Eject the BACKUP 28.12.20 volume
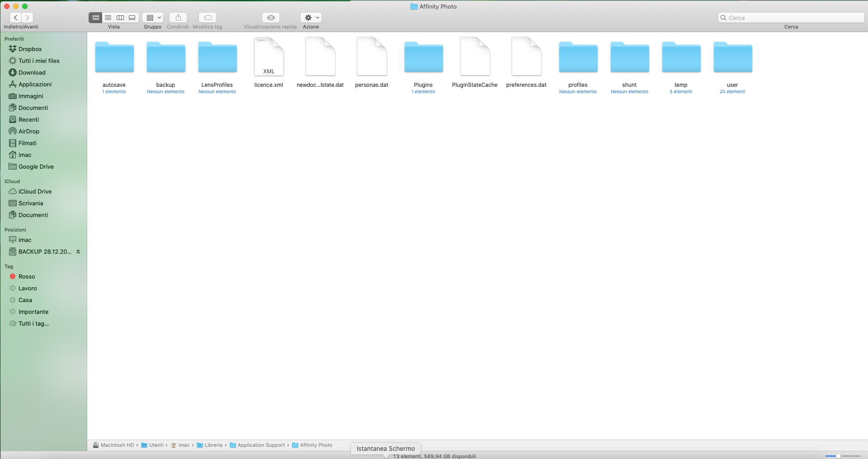The image size is (868, 459). tap(78, 251)
